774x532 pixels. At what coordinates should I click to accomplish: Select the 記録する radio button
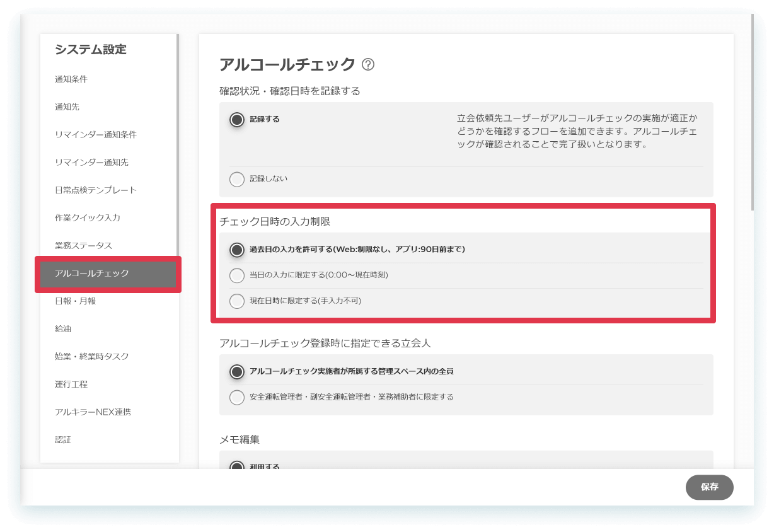[237, 119]
